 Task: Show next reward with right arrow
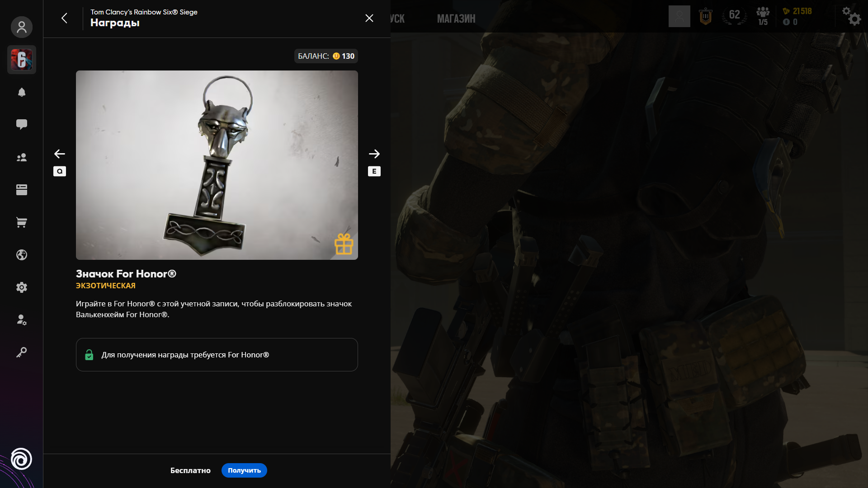(x=374, y=154)
